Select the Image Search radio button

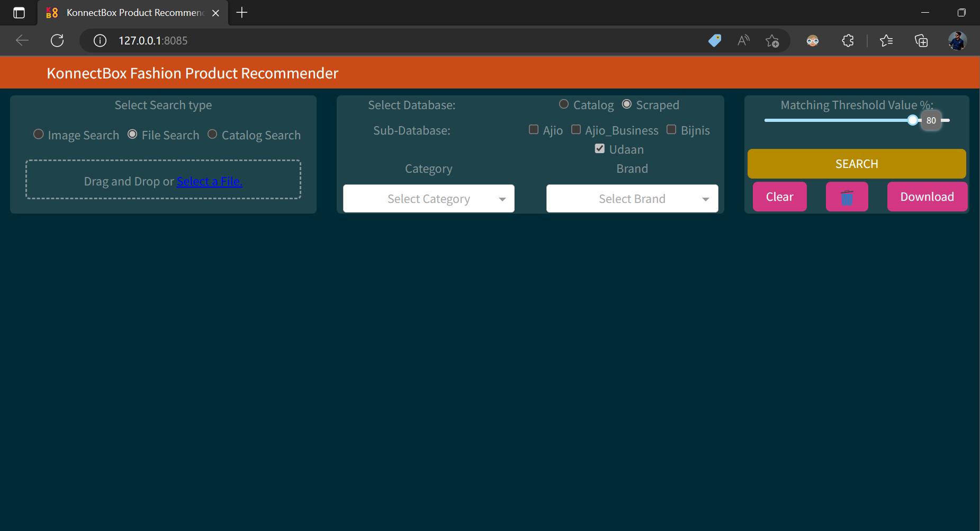(39, 135)
